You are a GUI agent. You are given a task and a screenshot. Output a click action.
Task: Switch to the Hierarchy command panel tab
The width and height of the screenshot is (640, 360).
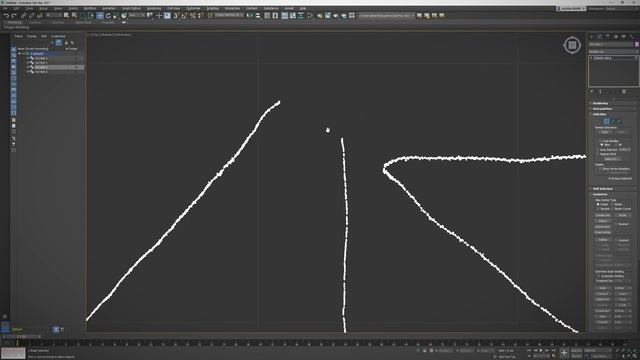click(608, 36)
